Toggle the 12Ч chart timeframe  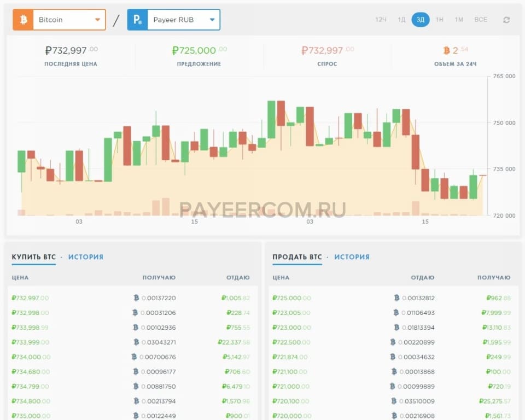coord(380,19)
